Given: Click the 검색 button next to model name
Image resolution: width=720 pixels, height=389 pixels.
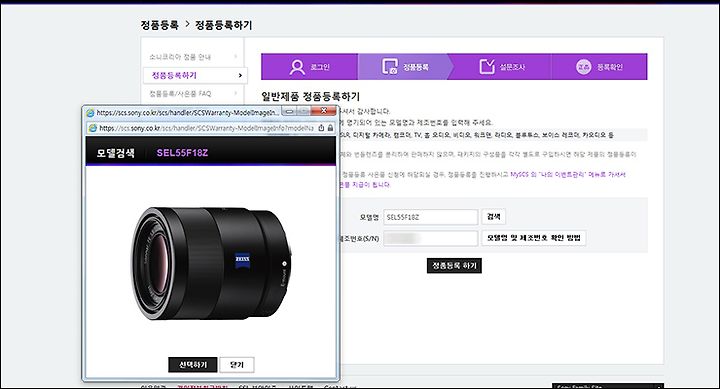Looking at the screenshot, I should (x=494, y=216).
